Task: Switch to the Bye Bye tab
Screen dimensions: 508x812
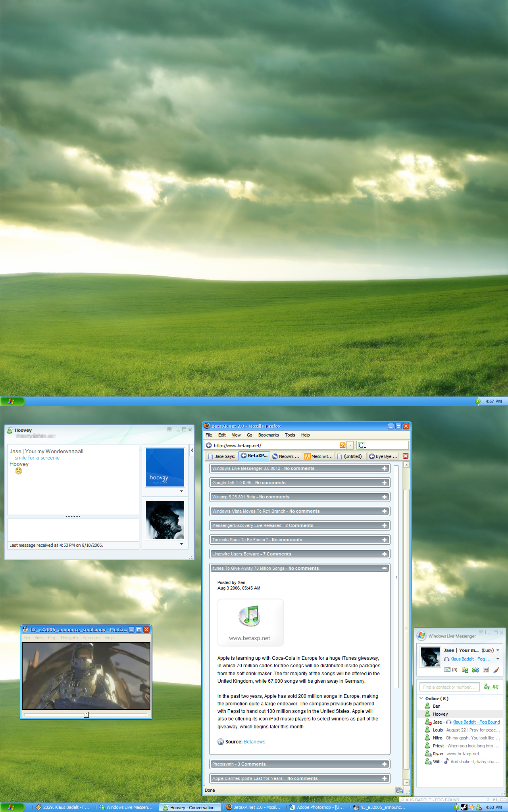Action: (x=383, y=456)
